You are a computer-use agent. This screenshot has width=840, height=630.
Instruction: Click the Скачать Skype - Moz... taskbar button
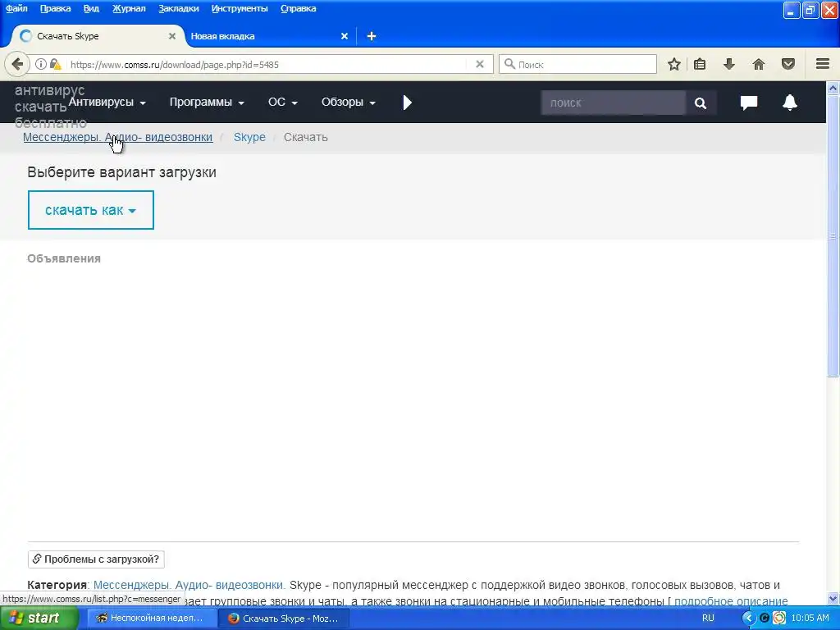284,619
